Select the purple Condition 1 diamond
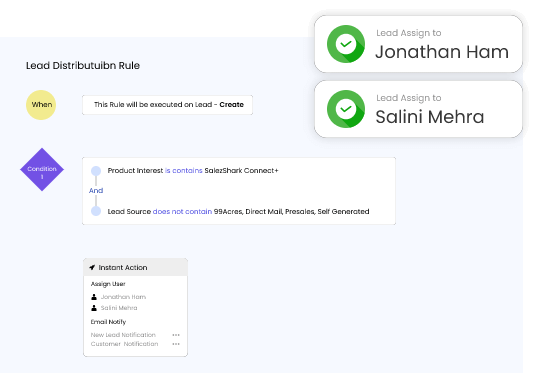This screenshot has width=538, height=373. coord(42,170)
